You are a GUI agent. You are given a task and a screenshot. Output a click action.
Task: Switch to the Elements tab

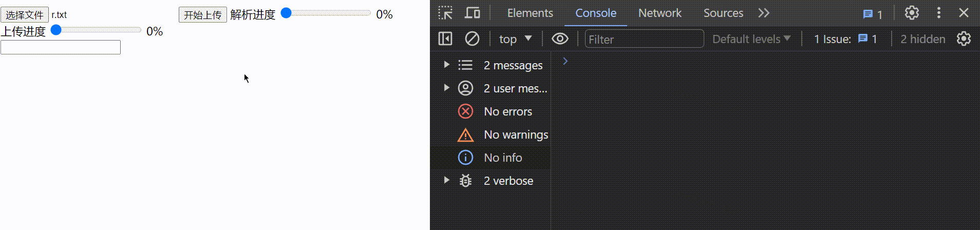point(530,13)
